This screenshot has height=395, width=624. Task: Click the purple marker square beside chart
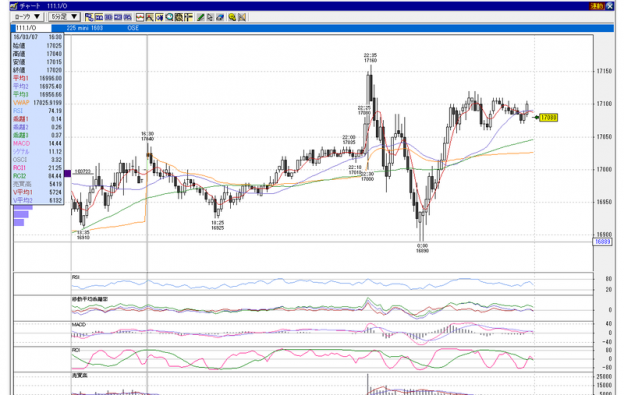click(67, 173)
